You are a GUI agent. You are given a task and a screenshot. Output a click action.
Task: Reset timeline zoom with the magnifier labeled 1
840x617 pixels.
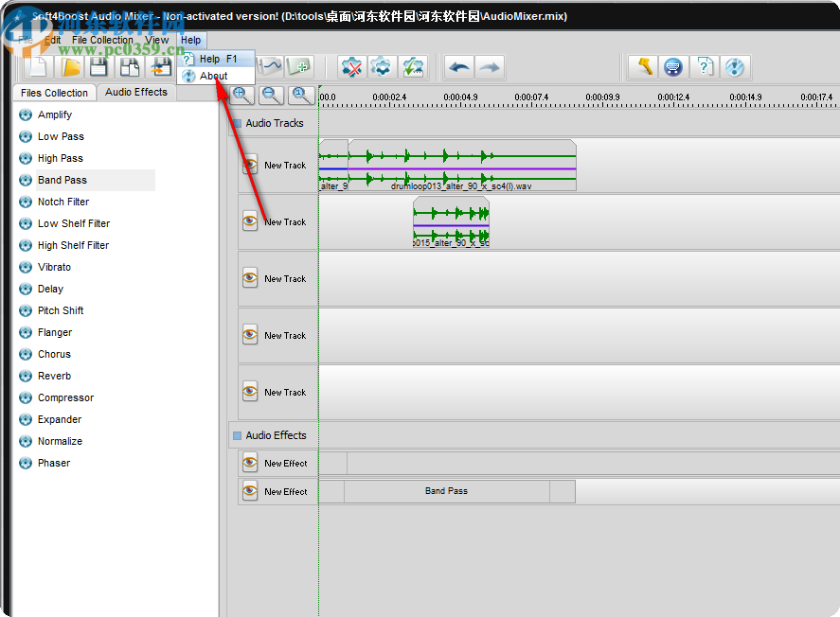300,96
